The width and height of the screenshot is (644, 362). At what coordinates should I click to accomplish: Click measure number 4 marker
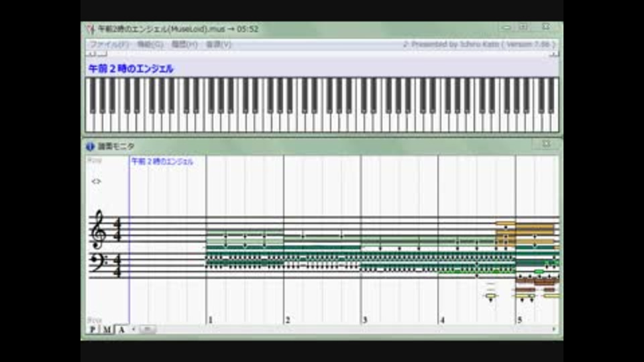tap(442, 320)
